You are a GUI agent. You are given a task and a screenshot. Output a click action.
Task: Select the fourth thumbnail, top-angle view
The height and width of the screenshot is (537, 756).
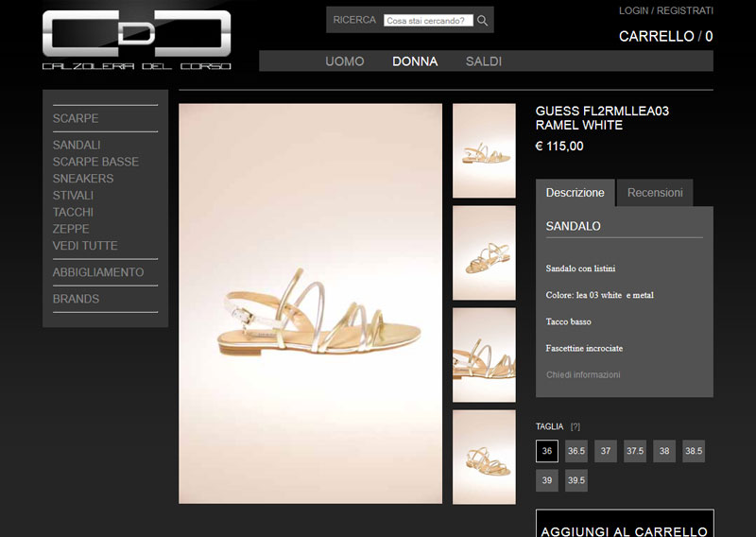point(484,458)
